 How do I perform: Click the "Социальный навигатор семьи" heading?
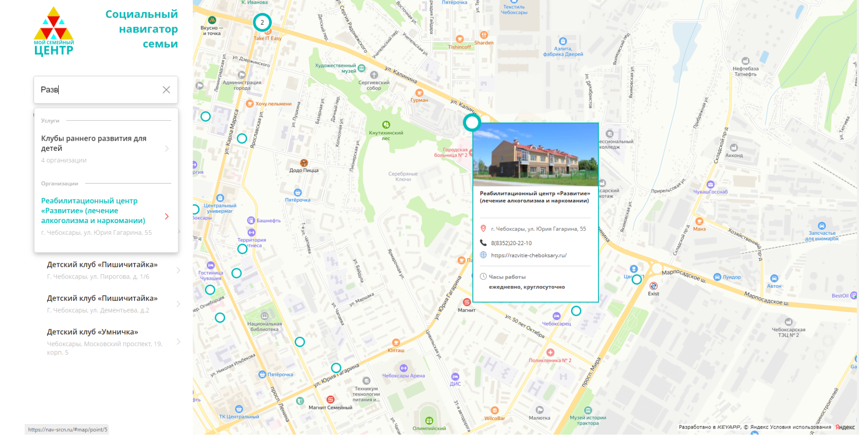coord(141,29)
